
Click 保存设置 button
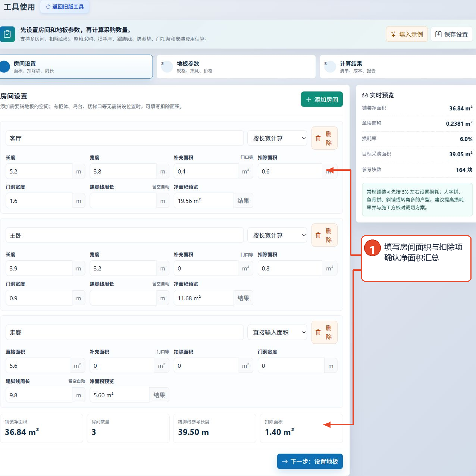pyautogui.click(x=452, y=34)
